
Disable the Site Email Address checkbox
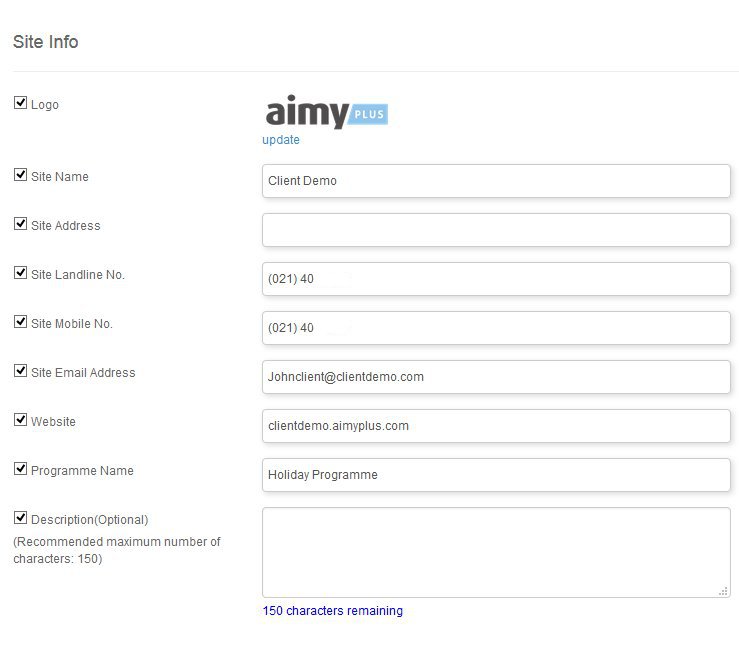(20, 370)
